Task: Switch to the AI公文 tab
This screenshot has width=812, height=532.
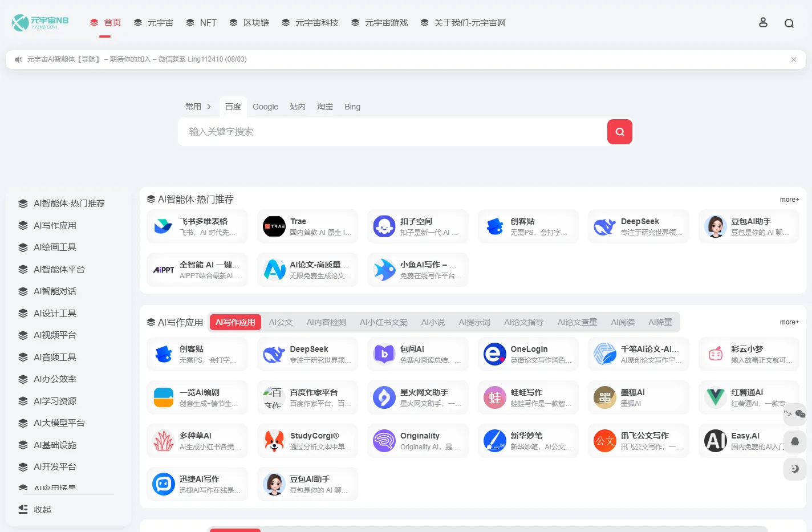Action: pos(281,322)
